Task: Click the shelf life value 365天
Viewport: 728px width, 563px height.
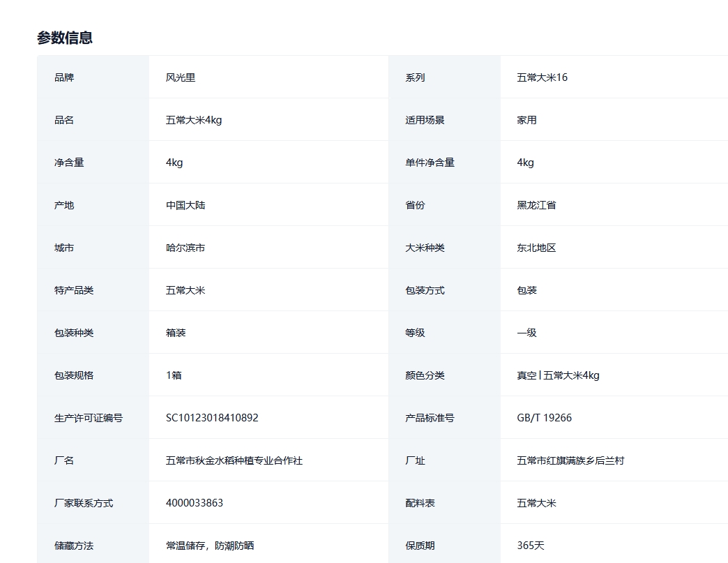Action: 531,546
